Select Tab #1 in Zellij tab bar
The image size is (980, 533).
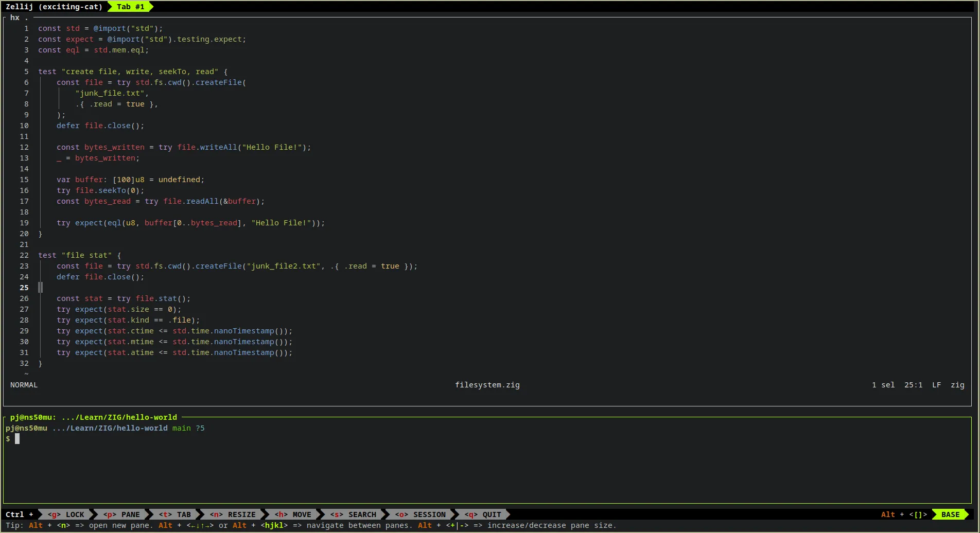pos(130,7)
